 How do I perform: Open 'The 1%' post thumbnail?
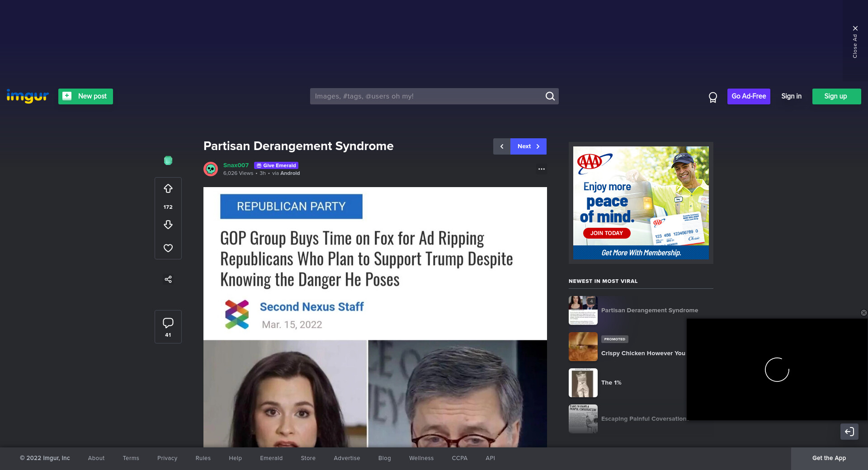583,383
